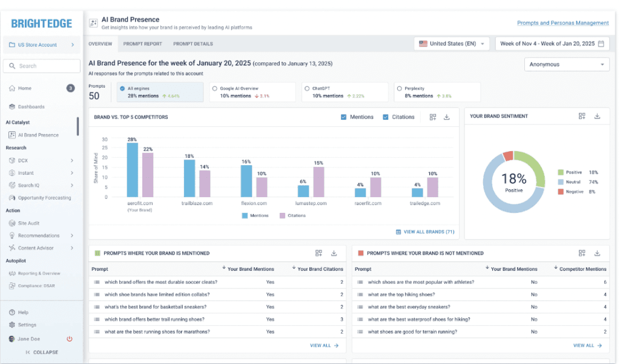Select the DCX icon in Research section
Screen dimensions: 620x364
tap(13, 160)
